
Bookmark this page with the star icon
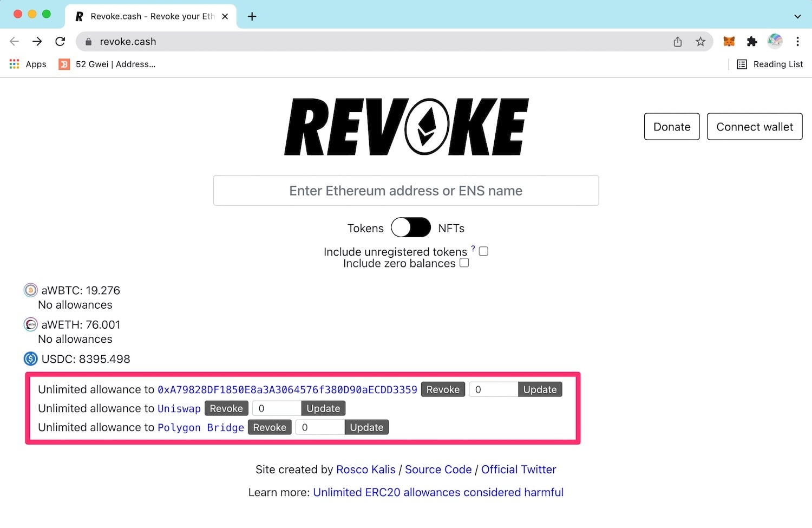(x=700, y=42)
